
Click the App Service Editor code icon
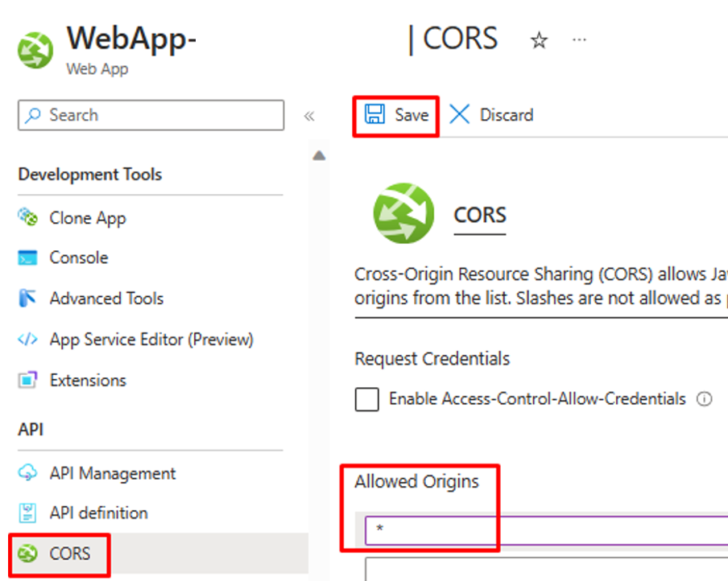tap(27, 340)
